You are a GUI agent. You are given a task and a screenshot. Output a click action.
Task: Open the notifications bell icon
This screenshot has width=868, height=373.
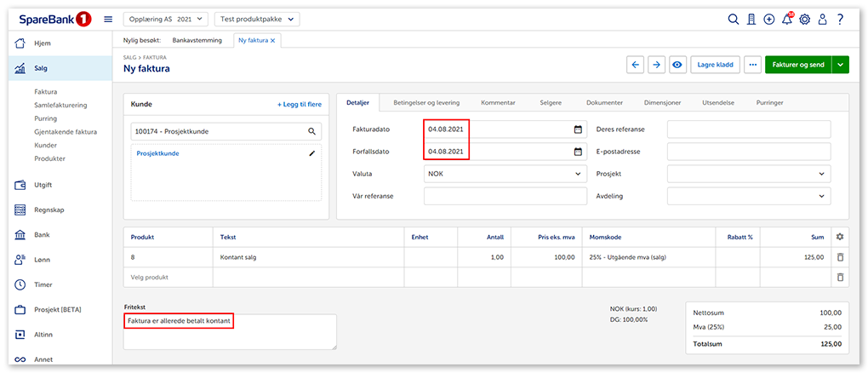click(x=787, y=19)
